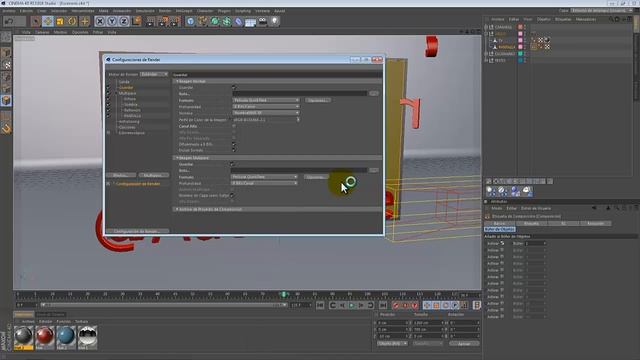Viewport: 640px width, 360px height.
Task: Open the Cámaras menu of the viewport
Action: [x=42, y=32]
